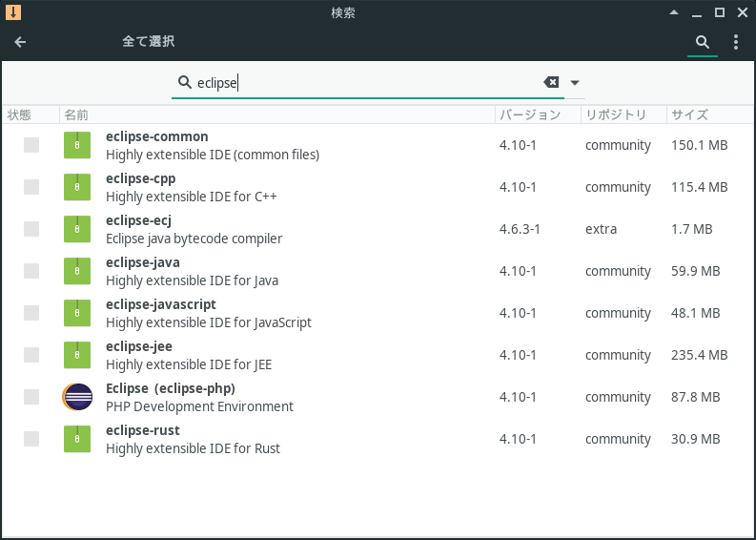756x540 pixels.
Task: Select the eclipse-common package name
Action: click(157, 136)
